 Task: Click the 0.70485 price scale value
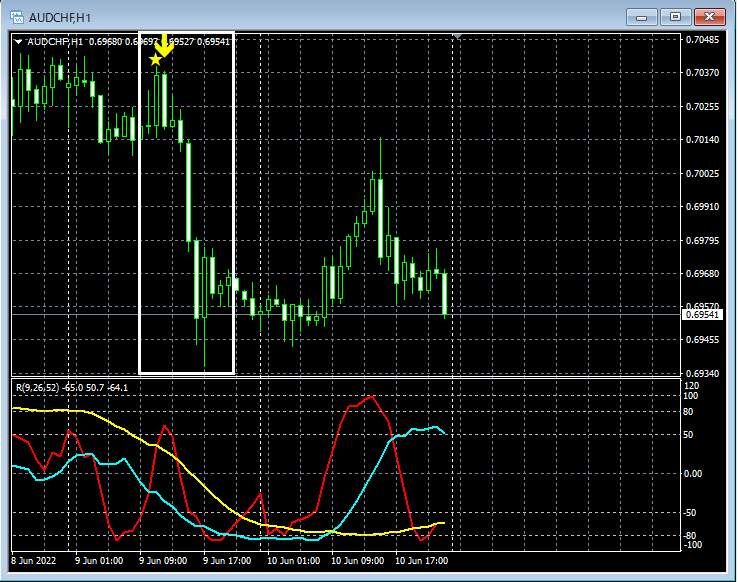[702, 40]
